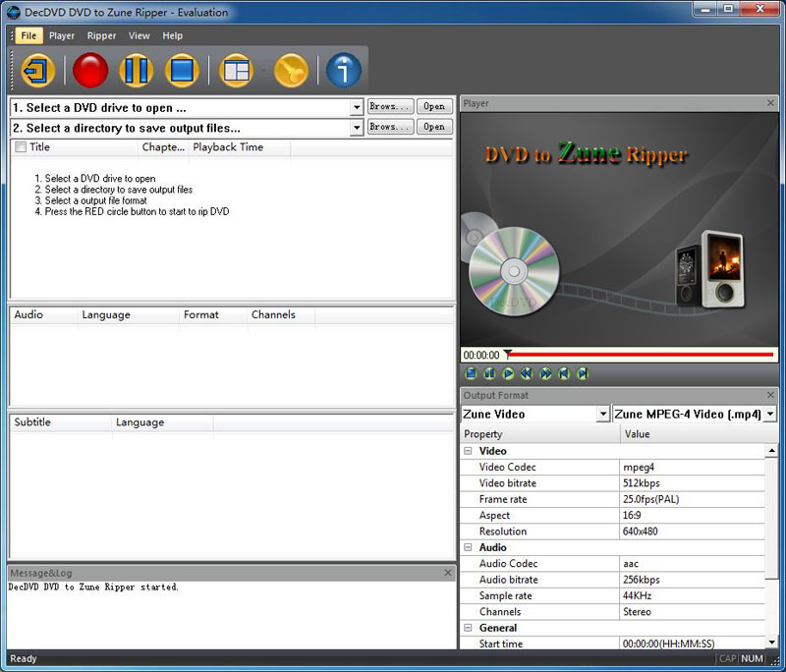
Task: Start ripping with the red circle button
Action: click(x=90, y=70)
